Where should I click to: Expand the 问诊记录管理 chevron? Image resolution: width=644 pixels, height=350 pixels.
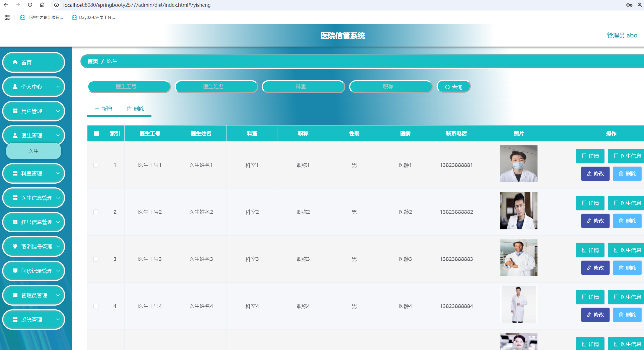[58, 271]
